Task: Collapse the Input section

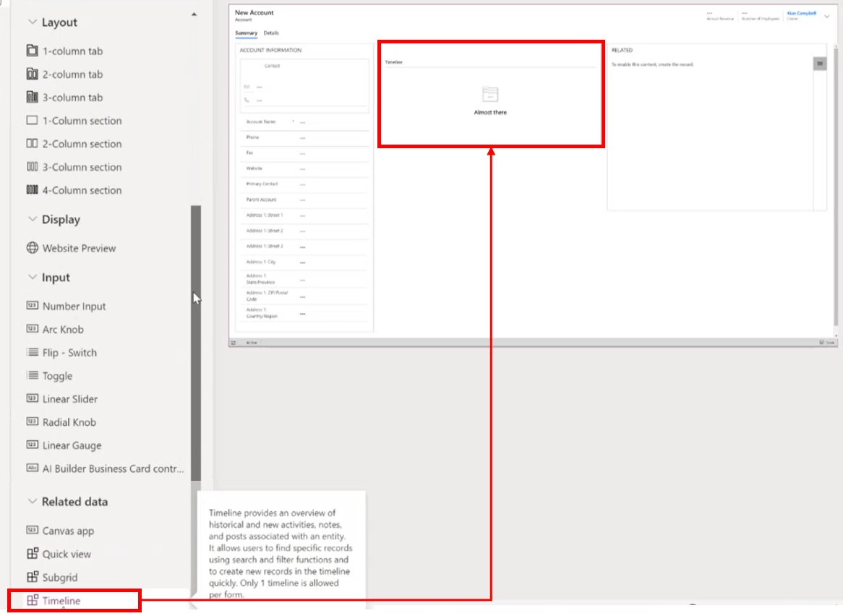Action: coord(32,277)
